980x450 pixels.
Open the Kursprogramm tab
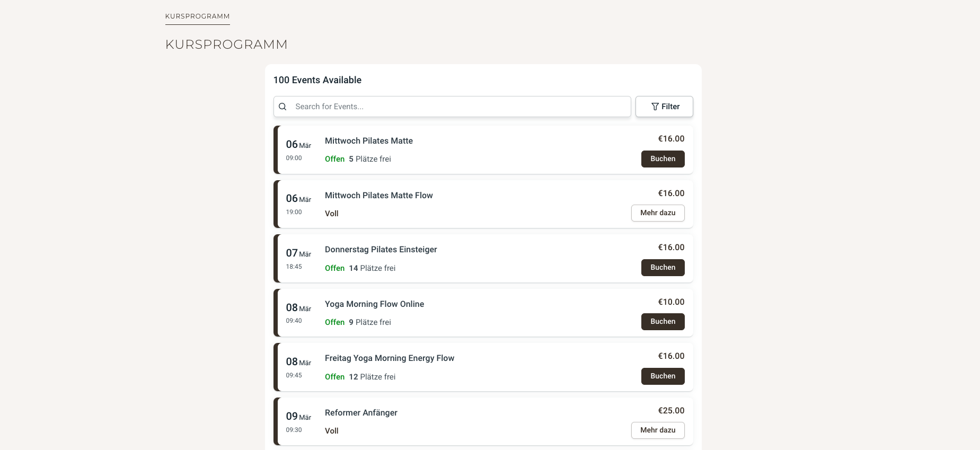coord(197,16)
